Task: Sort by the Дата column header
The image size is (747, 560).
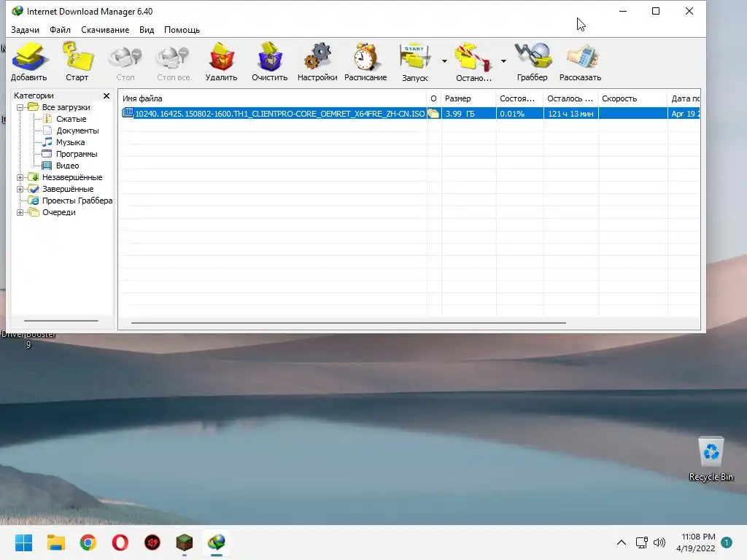Action: coord(684,98)
